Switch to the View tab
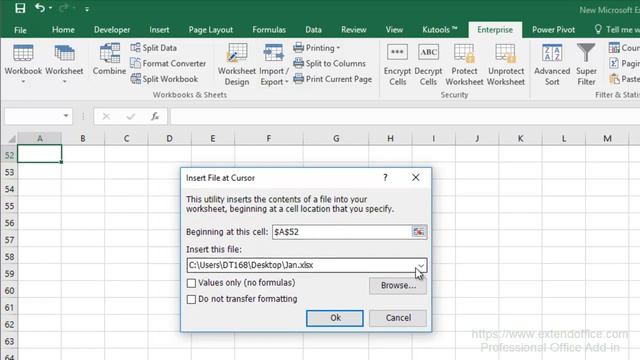 394,30
